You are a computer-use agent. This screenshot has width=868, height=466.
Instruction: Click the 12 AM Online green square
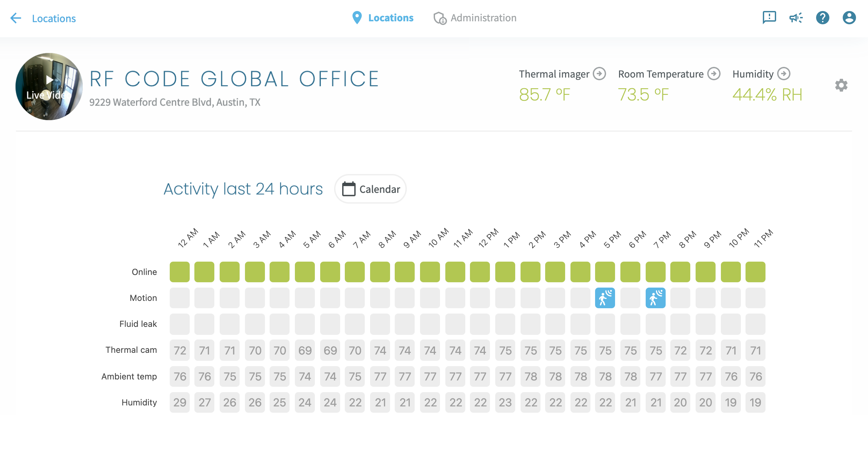tap(180, 272)
